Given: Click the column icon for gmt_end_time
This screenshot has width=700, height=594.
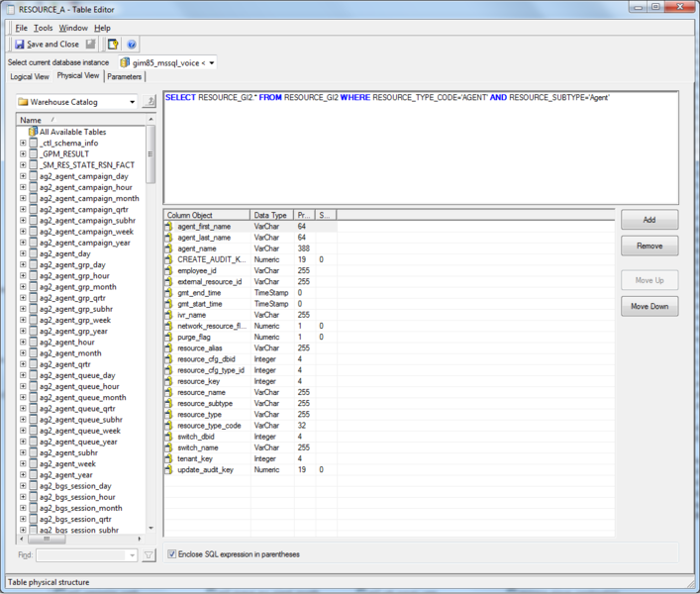Looking at the screenshot, I should click(x=168, y=293).
